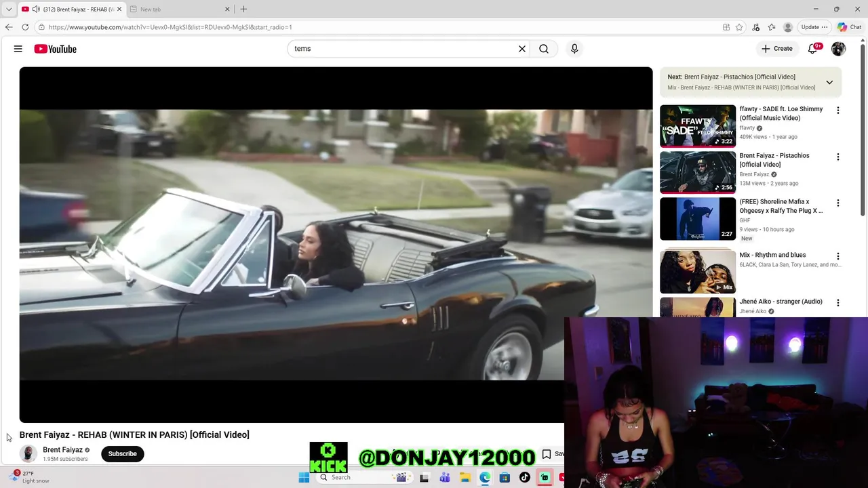Collapse the Next playlist panel chevron

[x=829, y=82]
